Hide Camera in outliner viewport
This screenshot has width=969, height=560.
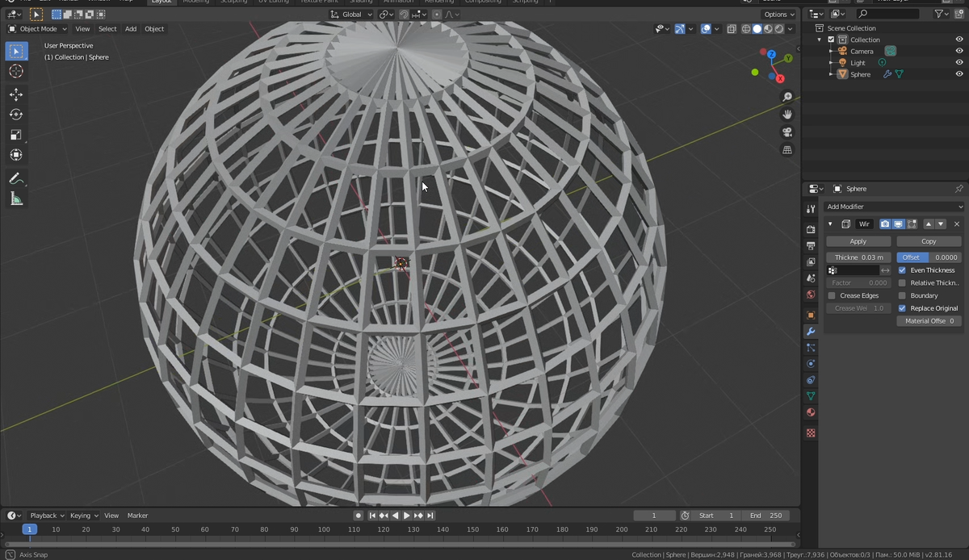[959, 51]
